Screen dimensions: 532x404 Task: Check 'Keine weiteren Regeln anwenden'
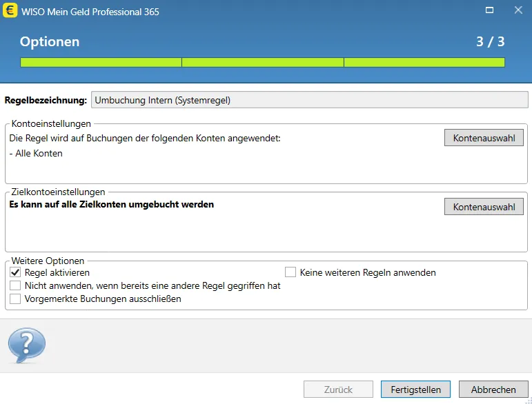(x=290, y=272)
